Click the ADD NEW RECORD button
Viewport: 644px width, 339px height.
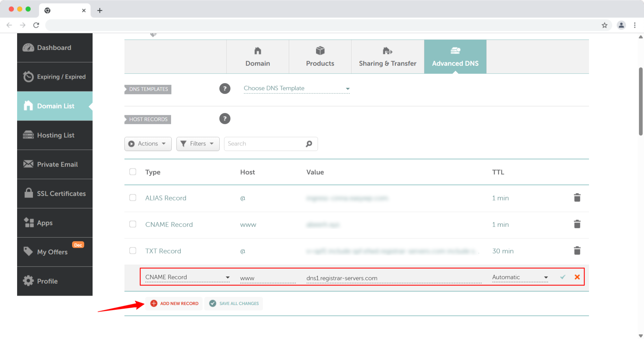coord(174,303)
